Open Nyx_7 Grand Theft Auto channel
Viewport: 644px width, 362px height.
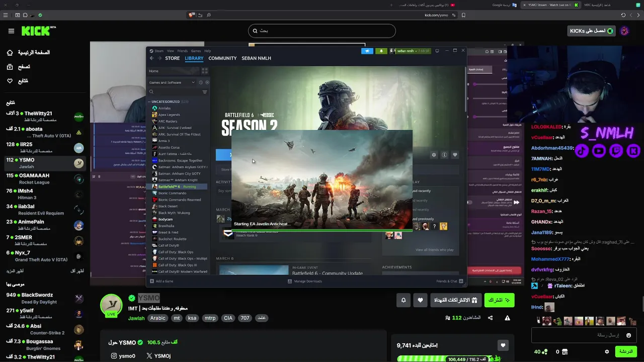click(44, 256)
